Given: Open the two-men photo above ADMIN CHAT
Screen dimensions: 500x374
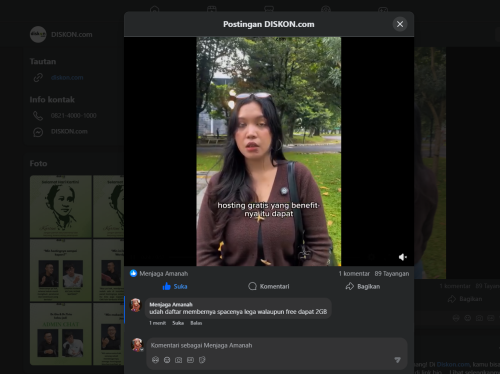Looking at the screenshot, I should [61, 270].
